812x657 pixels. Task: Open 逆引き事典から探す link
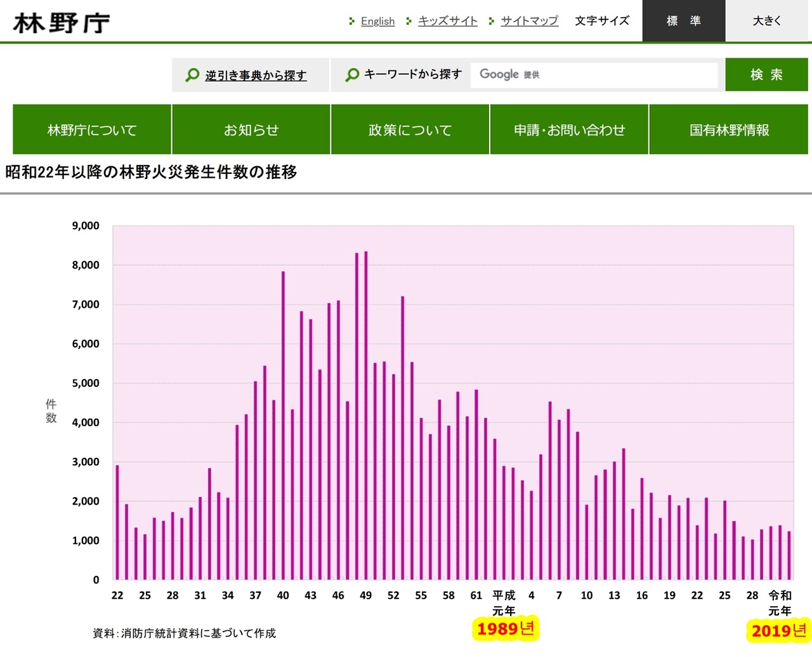pos(256,76)
